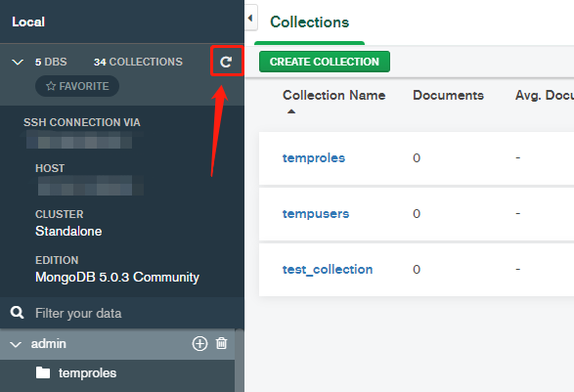Sort by the Documents column header

(448, 95)
